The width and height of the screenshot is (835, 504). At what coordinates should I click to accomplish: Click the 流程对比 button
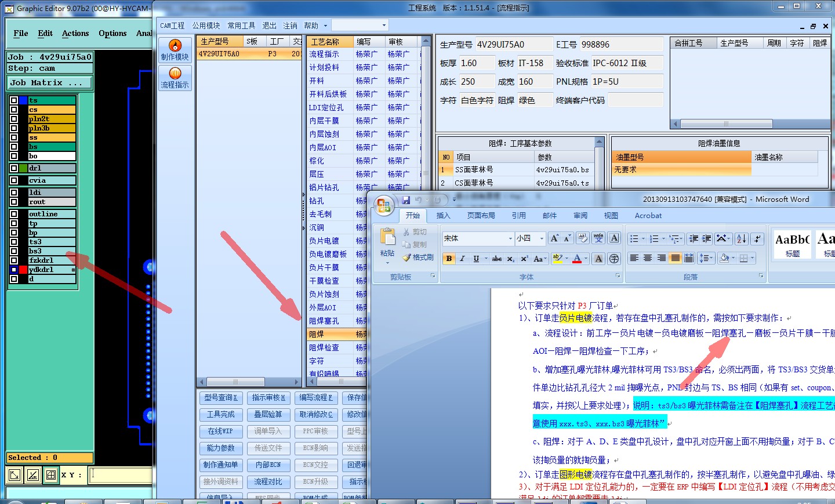268,481
